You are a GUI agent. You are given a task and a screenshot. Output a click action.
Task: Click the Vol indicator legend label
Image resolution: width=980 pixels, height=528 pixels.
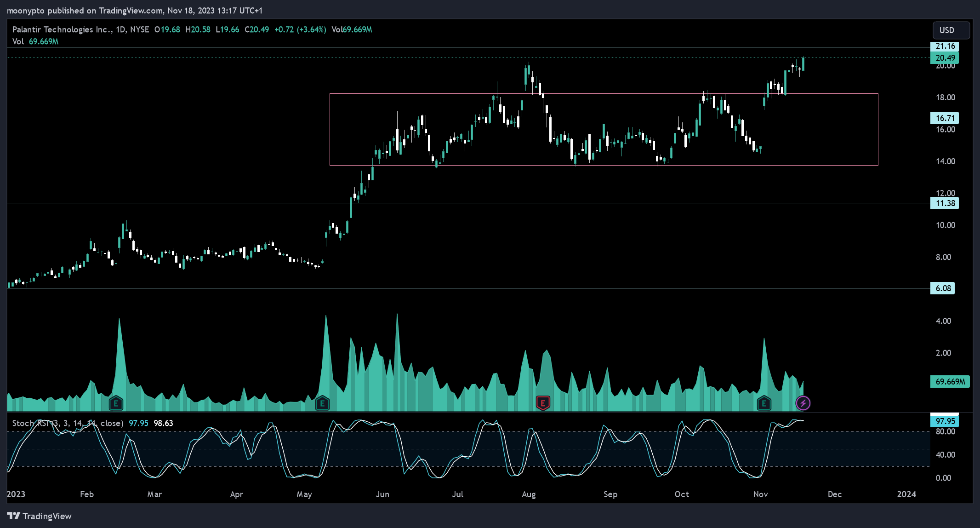(x=18, y=41)
